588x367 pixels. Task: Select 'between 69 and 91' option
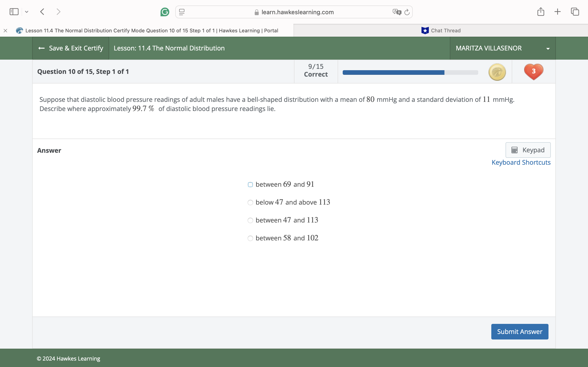pyautogui.click(x=250, y=185)
